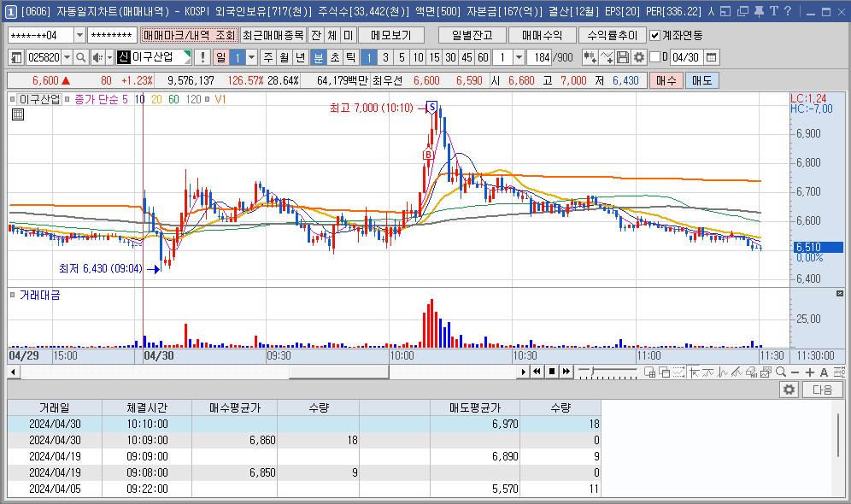
Task: Click the 일별잔고 button
Action: point(472,35)
